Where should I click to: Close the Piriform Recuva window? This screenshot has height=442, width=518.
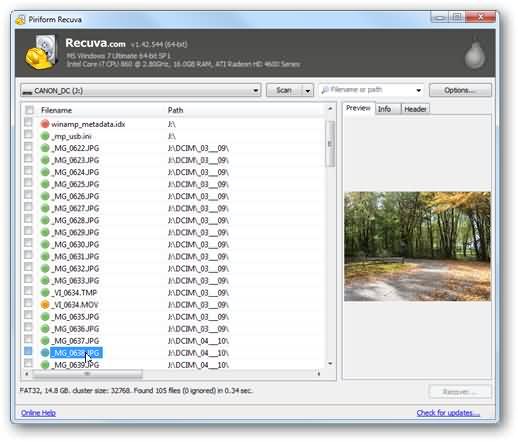(x=481, y=16)
